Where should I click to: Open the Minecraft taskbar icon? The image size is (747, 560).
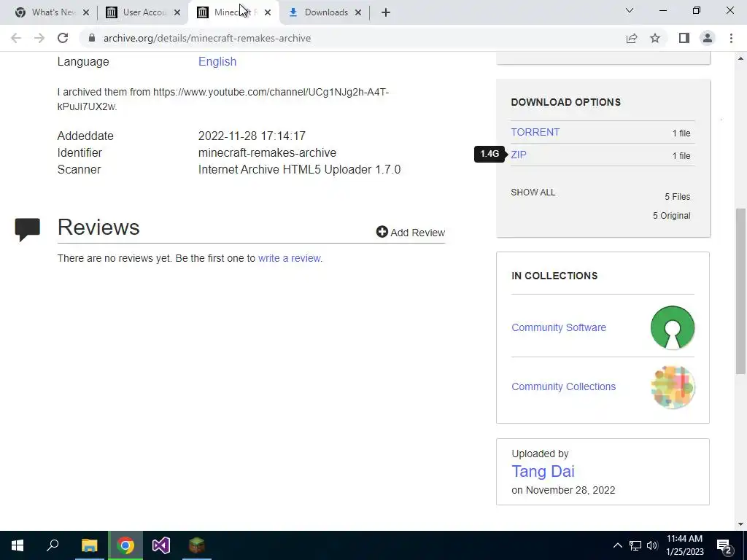197,545
